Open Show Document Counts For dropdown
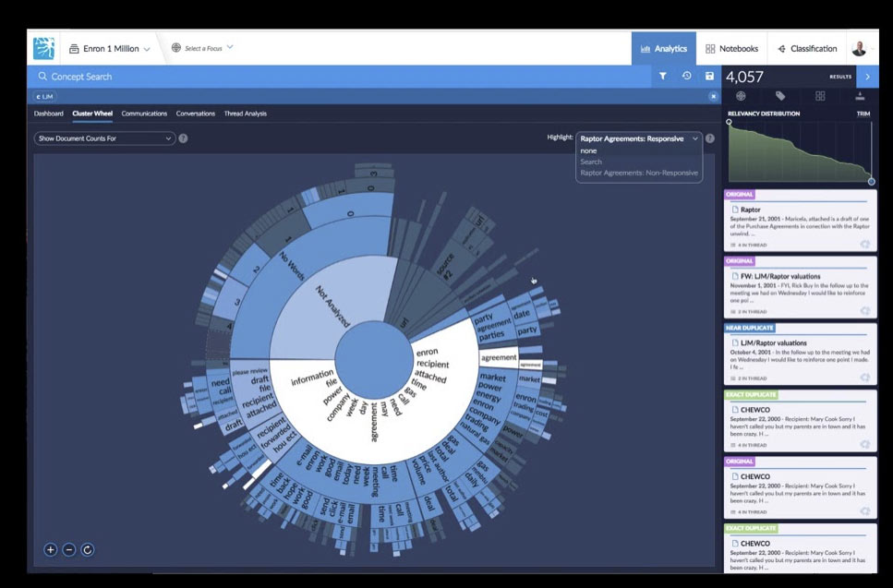 (104, 138)
